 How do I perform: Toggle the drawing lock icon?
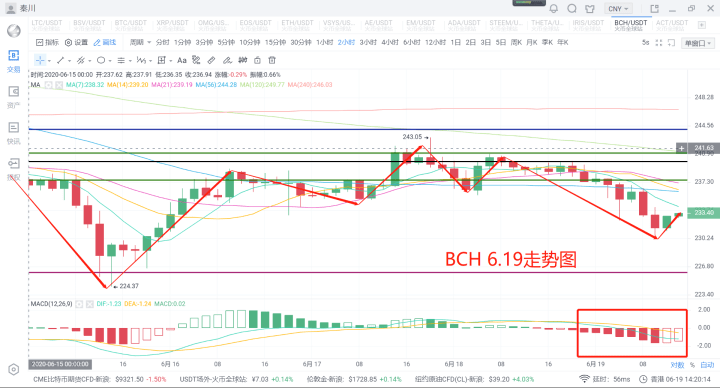(258, 60)
